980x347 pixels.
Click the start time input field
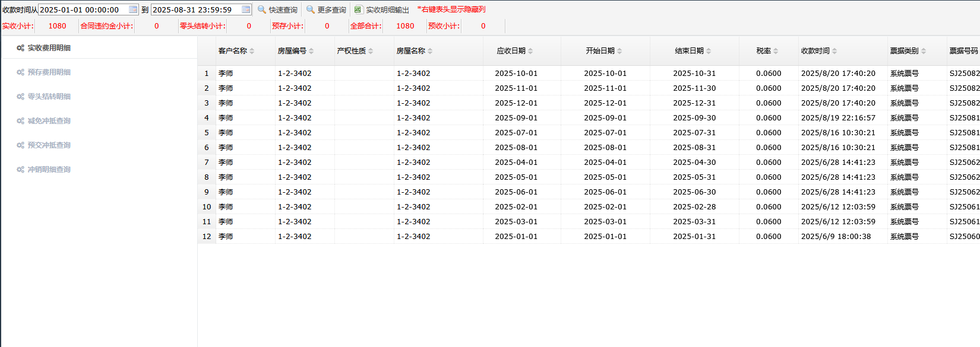(83, 9)
